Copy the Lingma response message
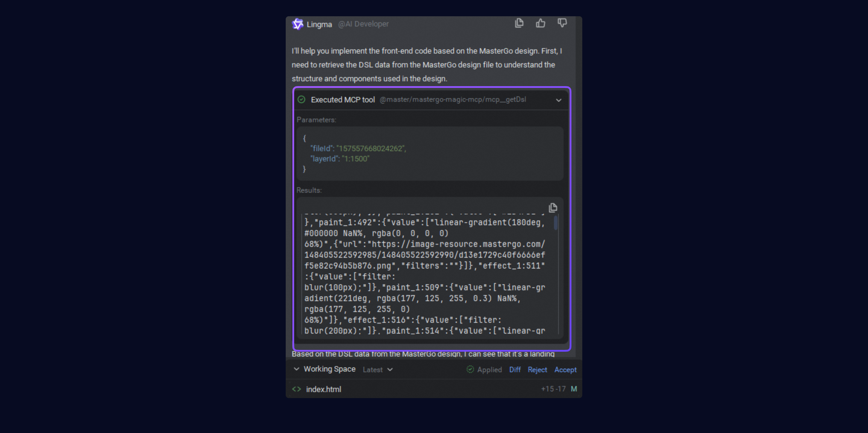 (x=519, y=23)
